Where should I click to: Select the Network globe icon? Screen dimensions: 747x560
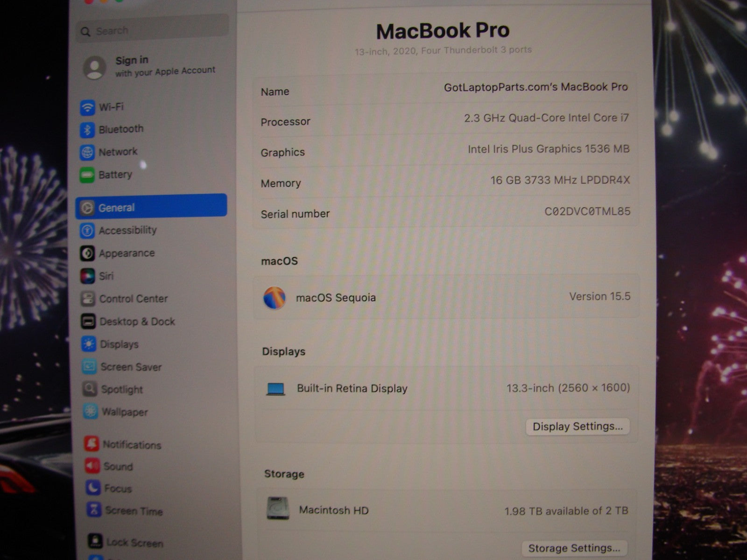87,152
